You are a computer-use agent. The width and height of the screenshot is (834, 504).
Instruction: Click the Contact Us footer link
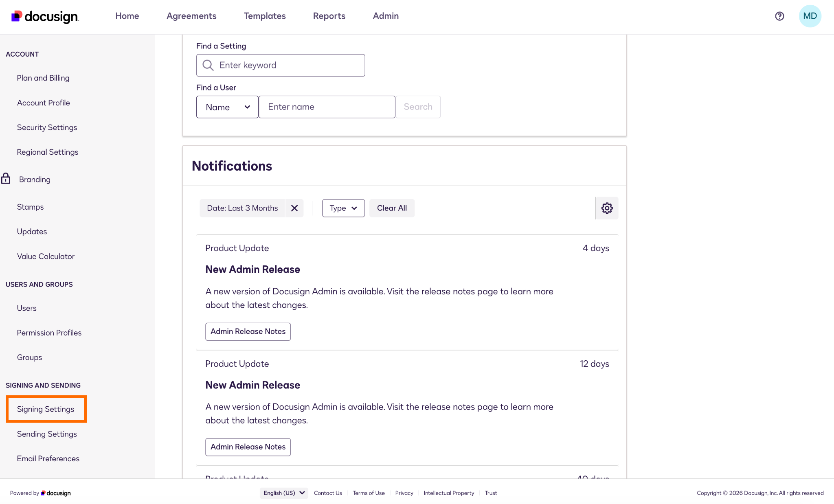328,493
